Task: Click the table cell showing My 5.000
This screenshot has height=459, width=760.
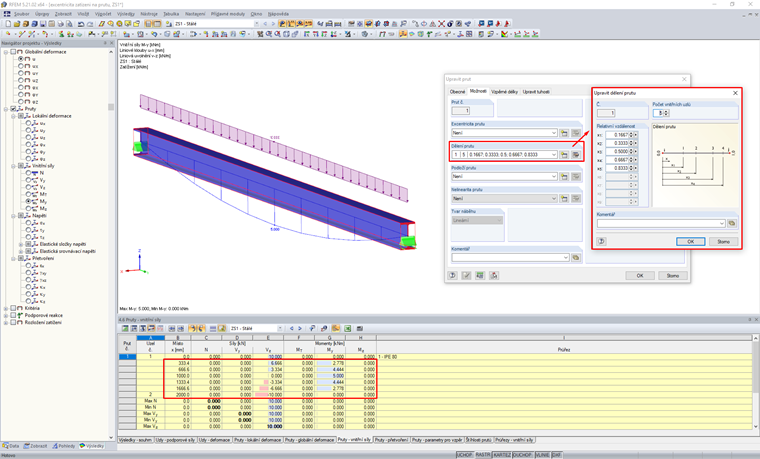Action: pos(330,376)
